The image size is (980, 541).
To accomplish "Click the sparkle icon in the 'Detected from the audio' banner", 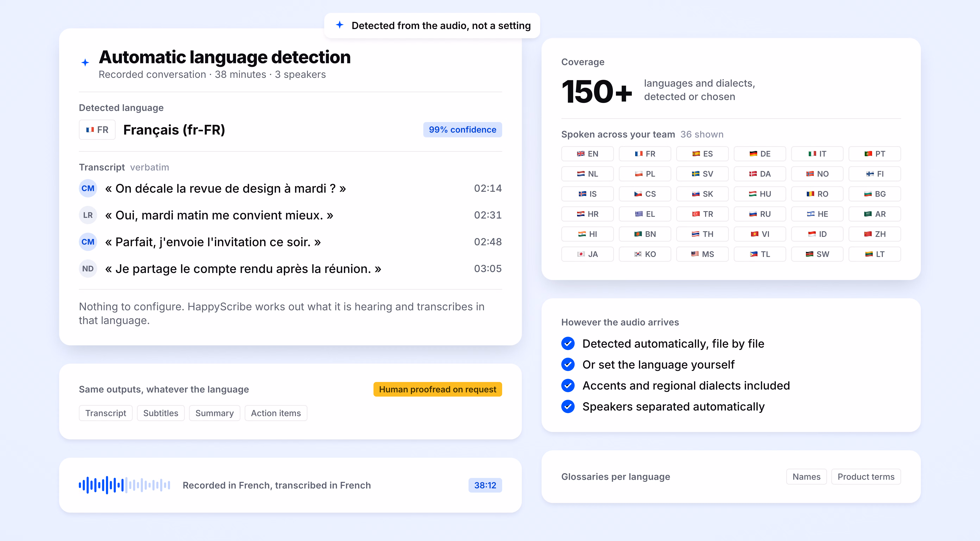I will tap(340, 25).
